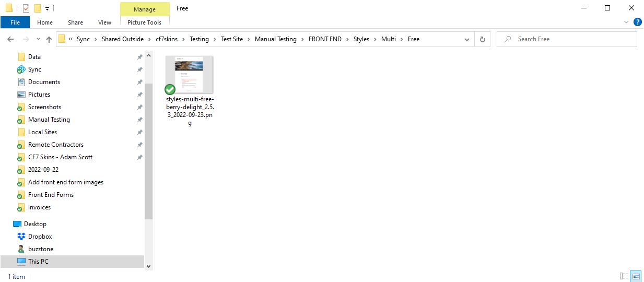Click the Properties quick access icon

[x=26, y=8]
